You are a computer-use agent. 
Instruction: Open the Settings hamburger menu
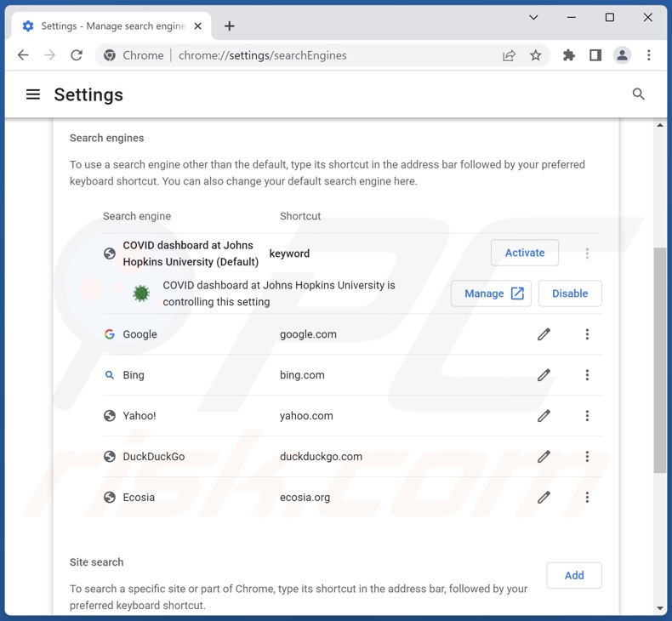[33, 94]
